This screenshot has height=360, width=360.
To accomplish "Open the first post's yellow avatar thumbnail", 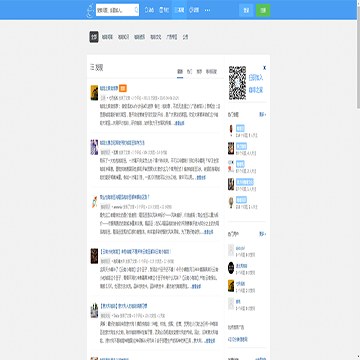I will (x=94, y=93).
